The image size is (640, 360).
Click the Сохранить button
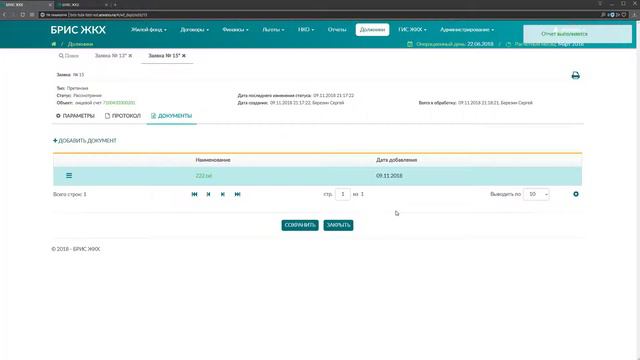[x=300, y=225]
